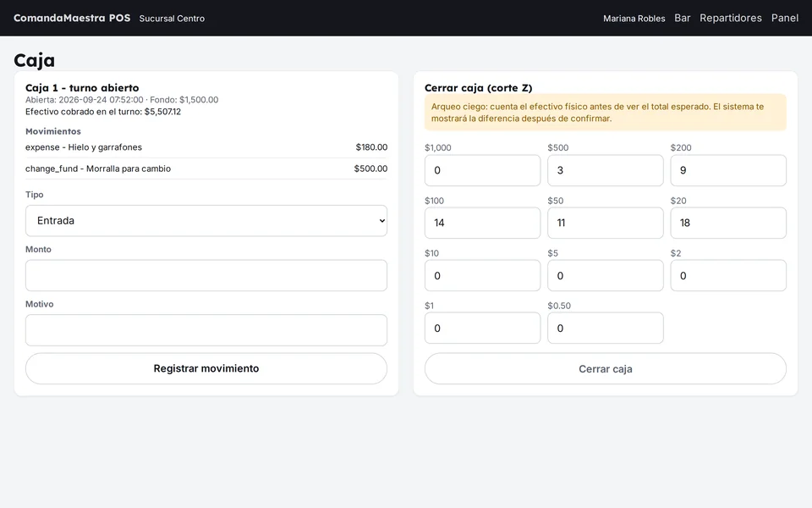Select the expense - Hielo y garrafones movement
Screen dimensions: 812x508
206,147
